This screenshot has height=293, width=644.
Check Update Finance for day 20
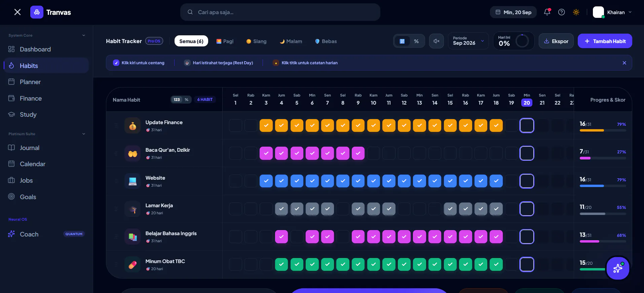(527, 125)
